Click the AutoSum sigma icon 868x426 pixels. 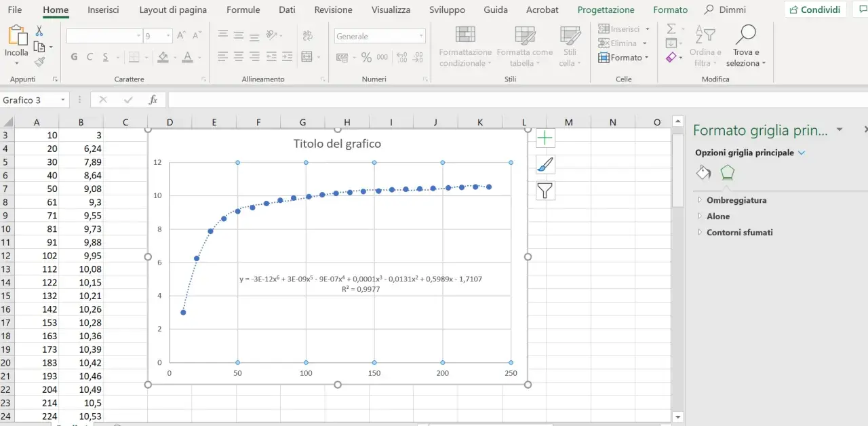(671, 29)
